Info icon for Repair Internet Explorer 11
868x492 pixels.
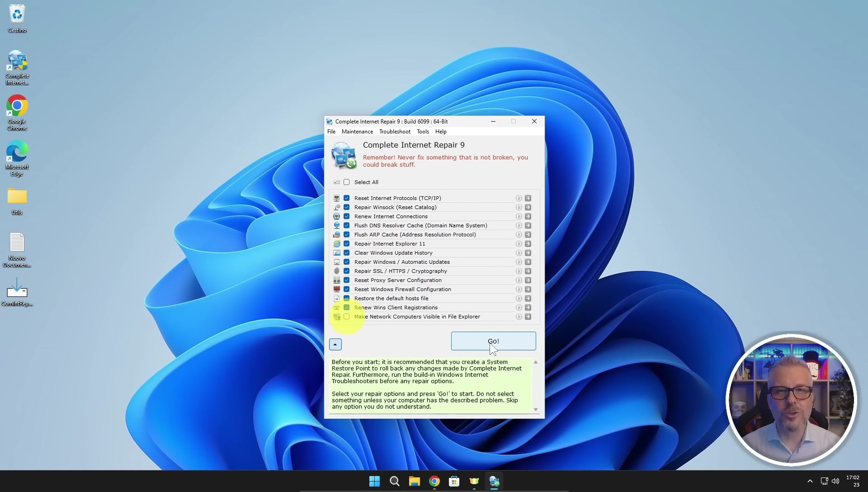(519, 244)
